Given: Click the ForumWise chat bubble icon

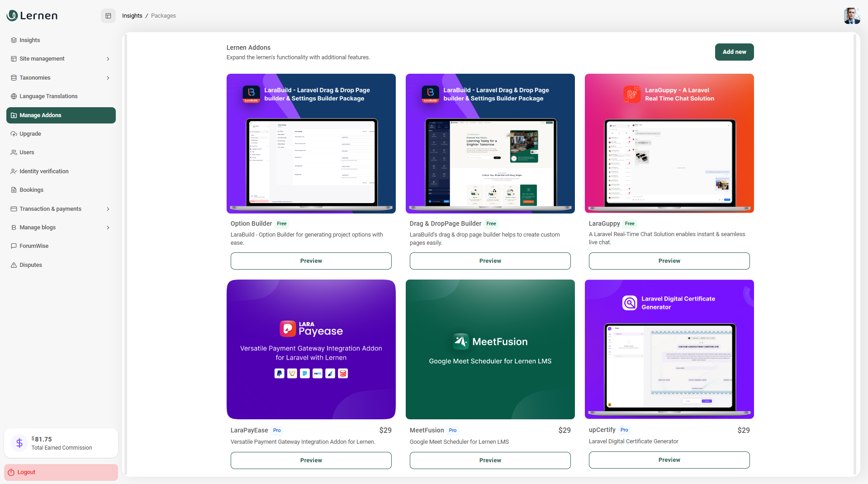Looking at the screenshot, I should point(14,246).
